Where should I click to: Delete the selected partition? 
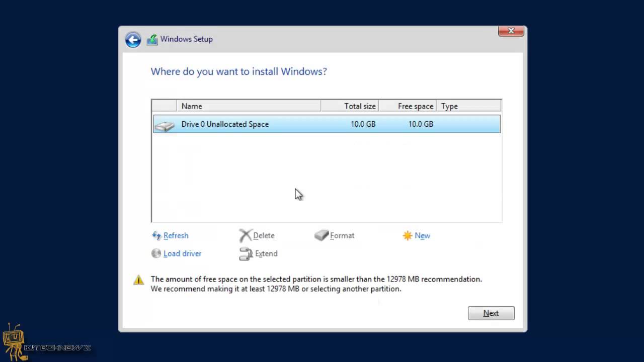click(264, 235)
